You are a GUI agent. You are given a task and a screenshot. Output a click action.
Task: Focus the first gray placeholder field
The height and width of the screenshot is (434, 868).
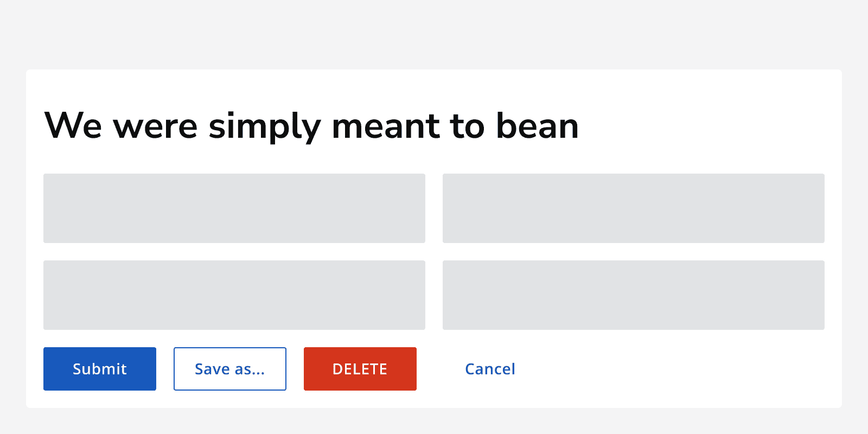pos(234,208)
